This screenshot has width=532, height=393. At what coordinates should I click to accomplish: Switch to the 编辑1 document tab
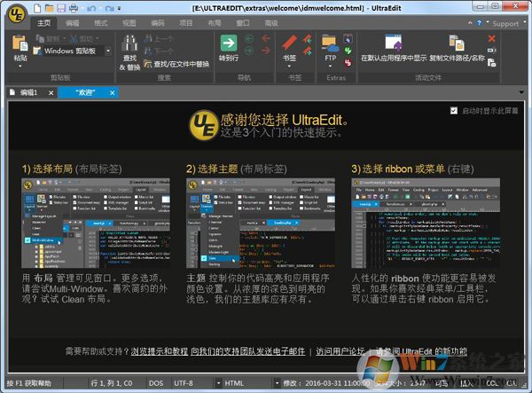click(28, 91)
